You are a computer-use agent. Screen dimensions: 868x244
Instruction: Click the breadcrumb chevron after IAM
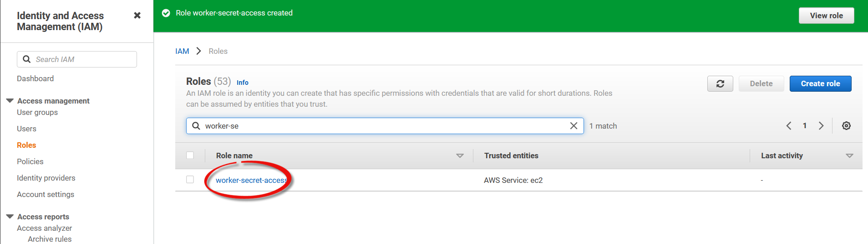[198, 51]
